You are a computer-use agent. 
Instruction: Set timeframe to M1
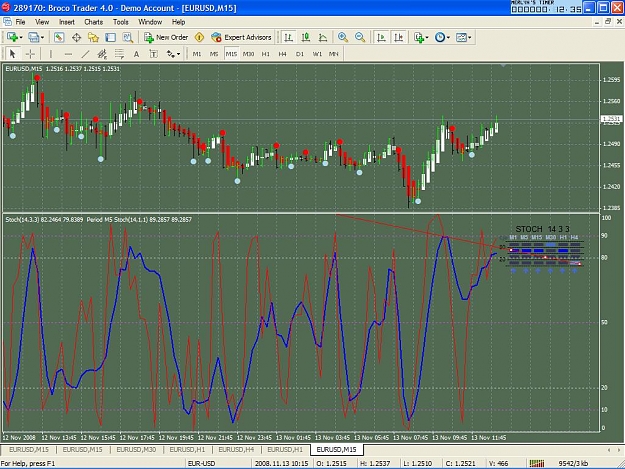[x=197, y=54]
